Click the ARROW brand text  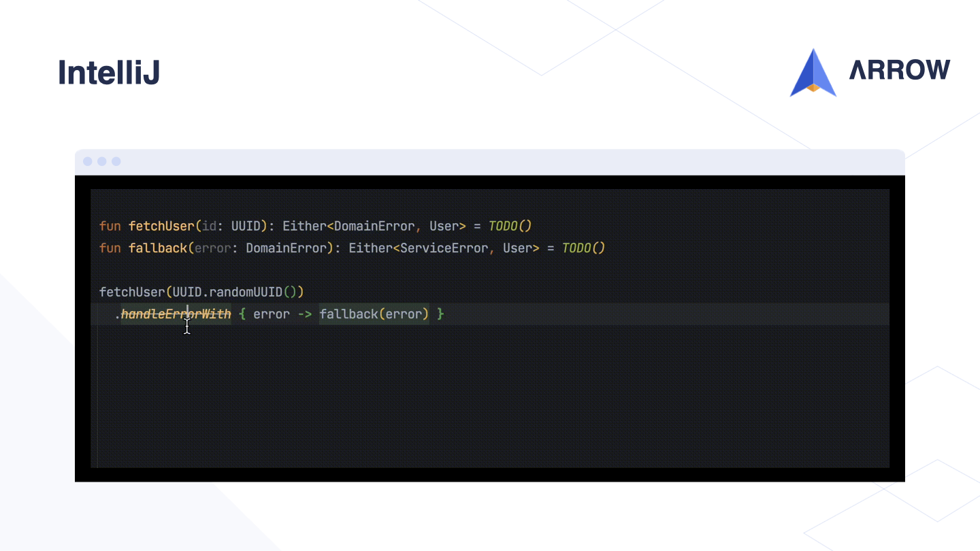point(900,70)
